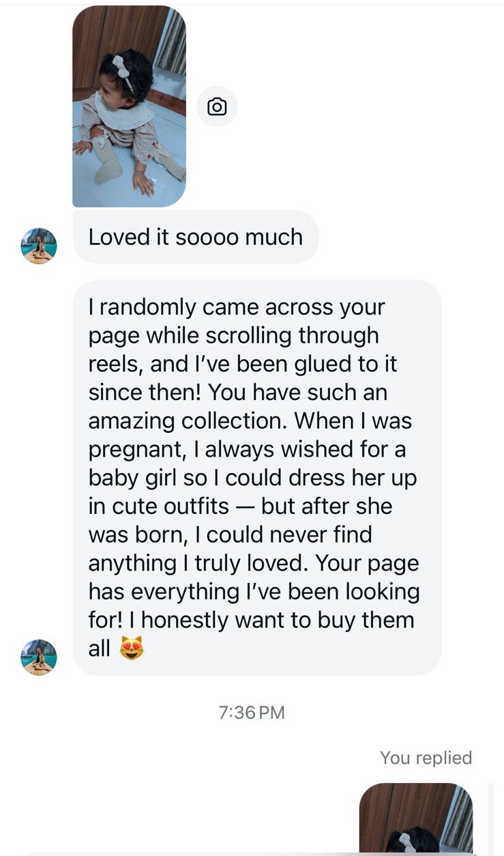Open the camera icon beside the baby photo
The image size is (504, 856).
(x=217, y=106)
